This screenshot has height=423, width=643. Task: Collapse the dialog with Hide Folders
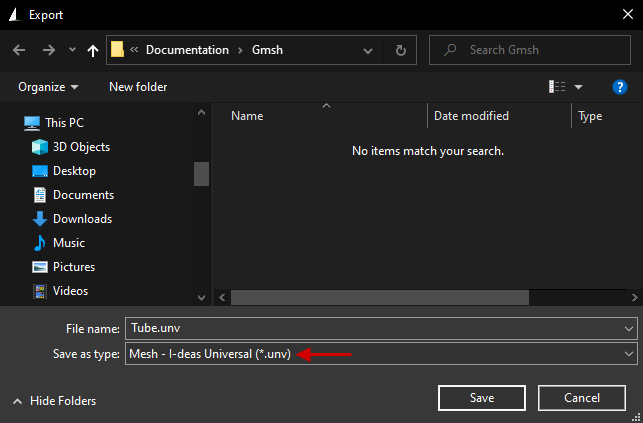(x=55, y=401)
